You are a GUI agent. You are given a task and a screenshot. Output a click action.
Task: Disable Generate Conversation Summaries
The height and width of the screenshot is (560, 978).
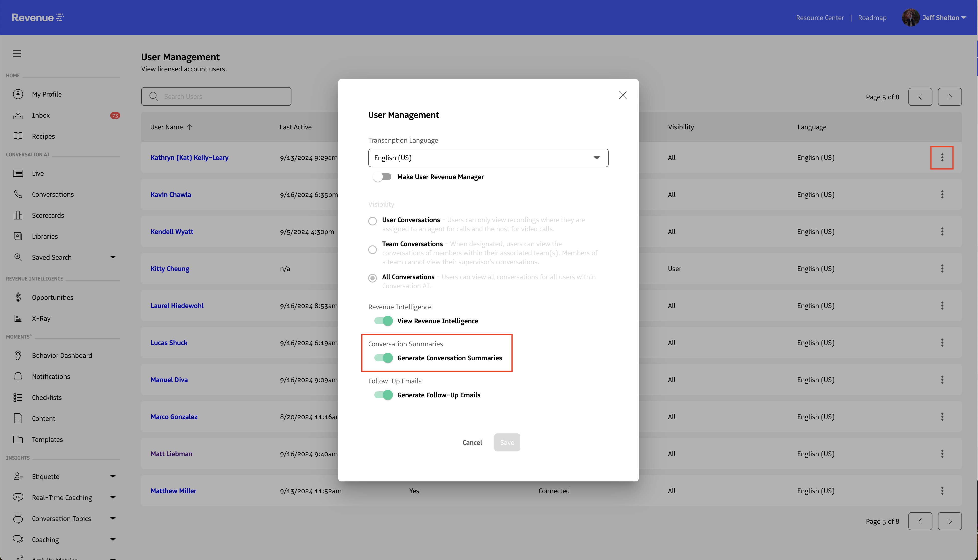click(383, 358)
